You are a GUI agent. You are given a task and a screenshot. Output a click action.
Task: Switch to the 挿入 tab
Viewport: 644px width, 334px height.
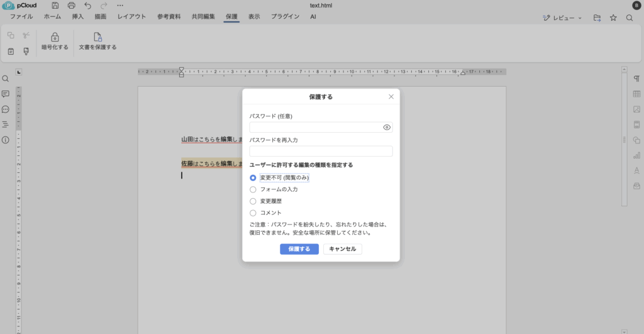(77, 17)
